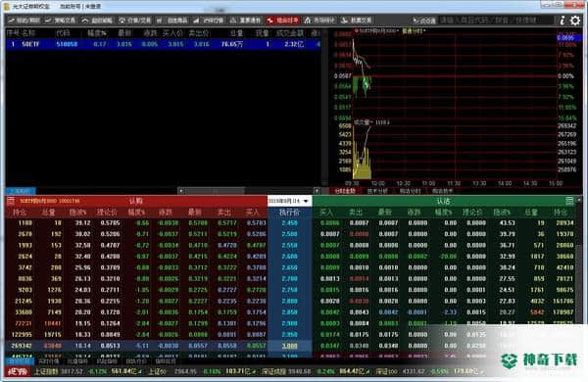Click the quote list horizontal scrollbar
The image size is (588, 382).
[x=249, y=191]
